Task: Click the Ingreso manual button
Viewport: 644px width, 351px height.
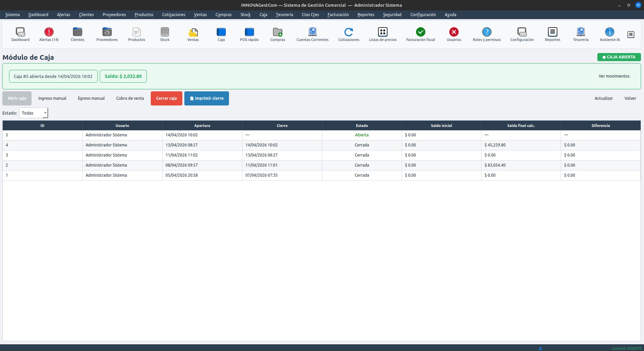Action: [52, 98]
